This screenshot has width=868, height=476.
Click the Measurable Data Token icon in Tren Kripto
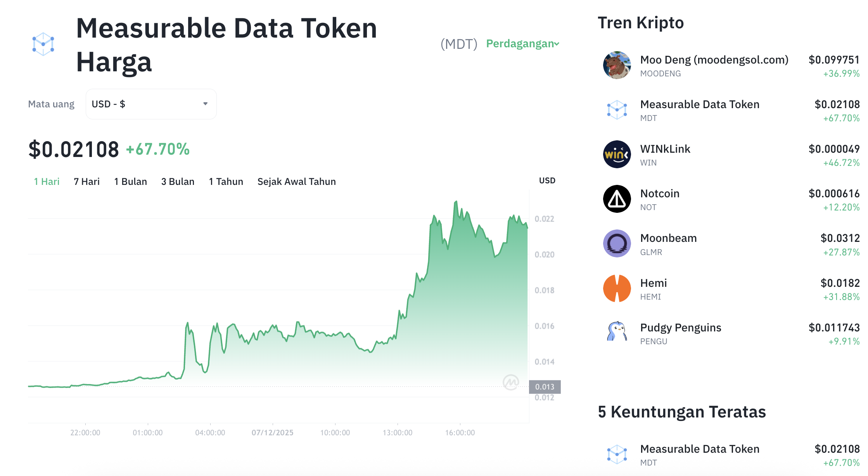pos(617,110)
